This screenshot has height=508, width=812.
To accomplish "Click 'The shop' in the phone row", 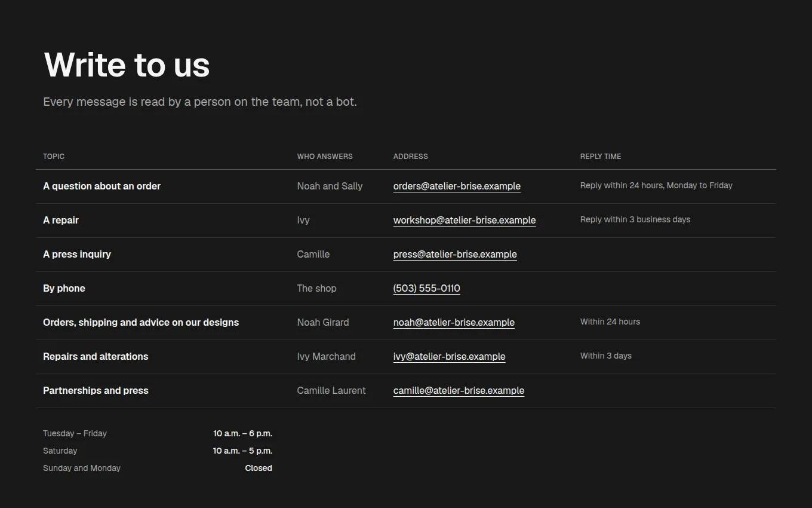I will point(317,289).
